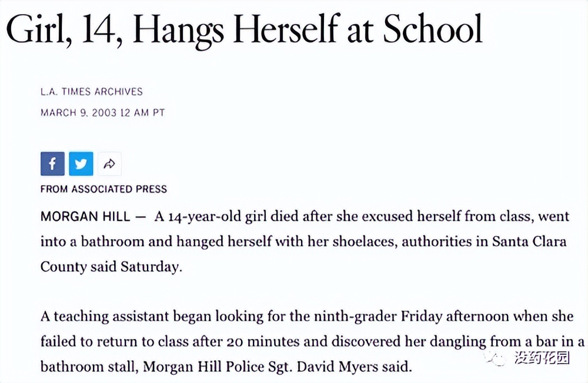Click the share arrow icon
Screen dimensions: 588x383
(x=109, y=164)
